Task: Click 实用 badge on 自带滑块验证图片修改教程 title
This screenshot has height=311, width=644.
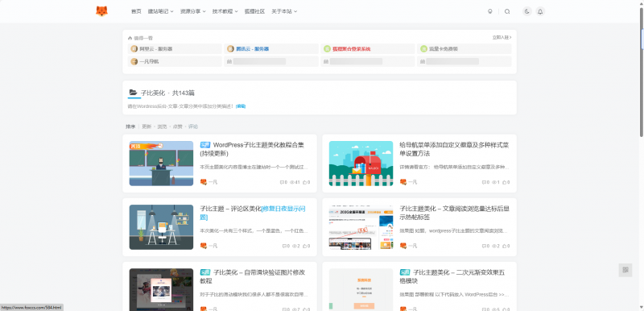Action: [x=205, y=272]
